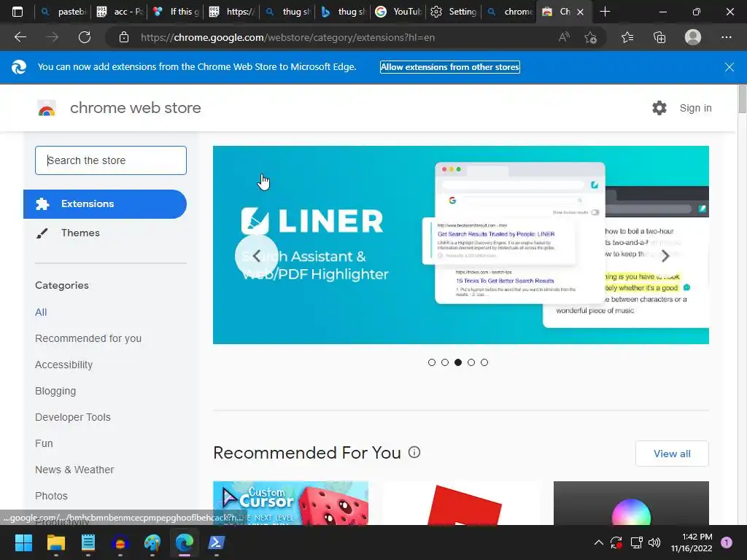Screen dimensions: 747x560
Task: Open Notepad from the taskbar
Action: pos(88,542)
